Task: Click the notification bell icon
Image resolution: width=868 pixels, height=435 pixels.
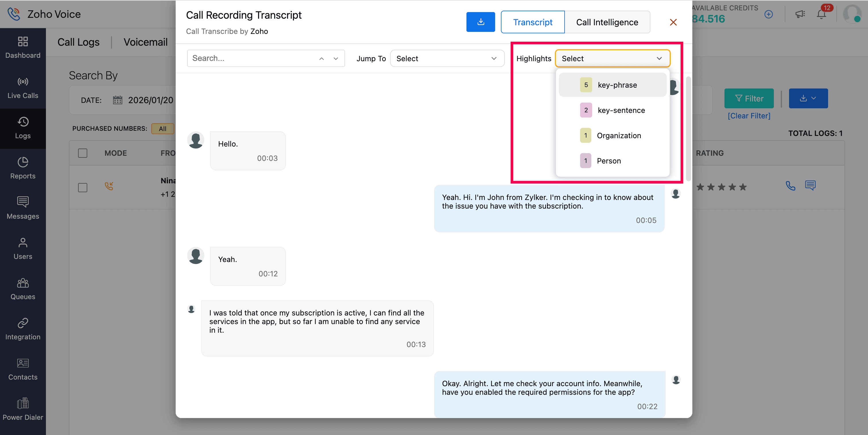Action: tap(821, 14)
